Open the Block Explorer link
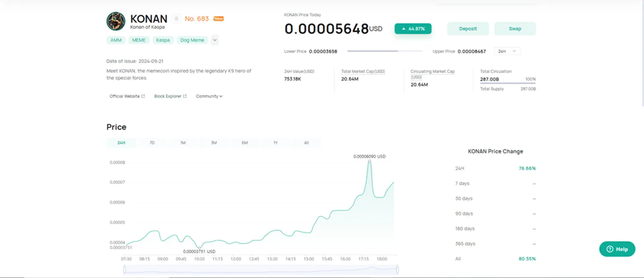Viewport: 644px width, 278px height. tap(170, 96)
